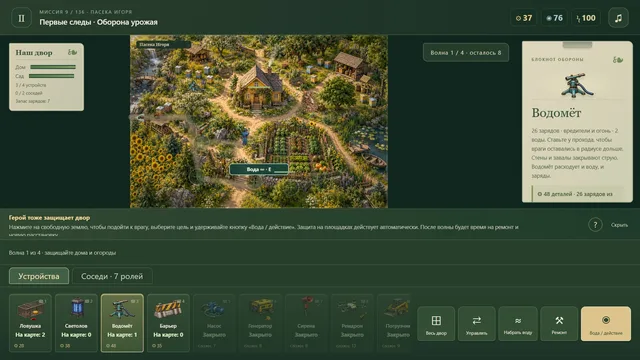Click the Ремонт button
The image size is (640, 360).
click(x=559, y=324)
